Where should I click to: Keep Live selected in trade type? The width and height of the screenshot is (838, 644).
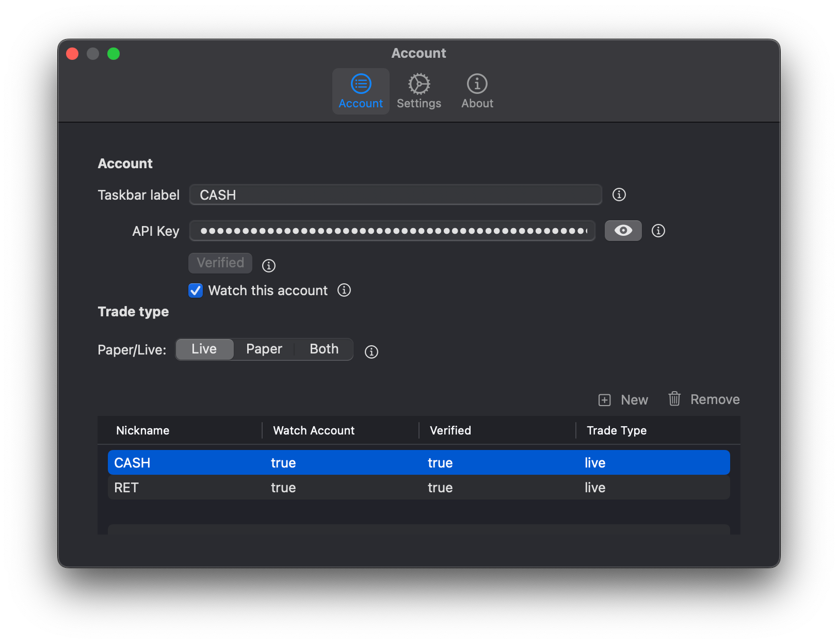click(204, 349)
